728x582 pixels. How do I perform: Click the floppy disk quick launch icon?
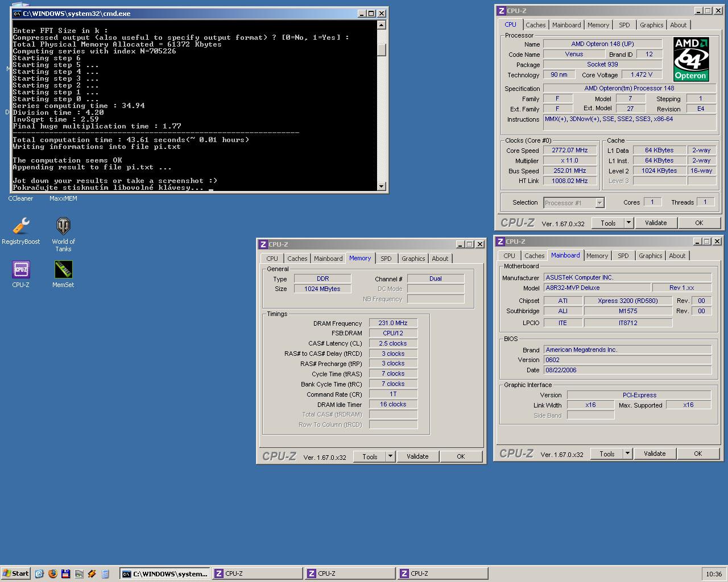pos(66,573)
